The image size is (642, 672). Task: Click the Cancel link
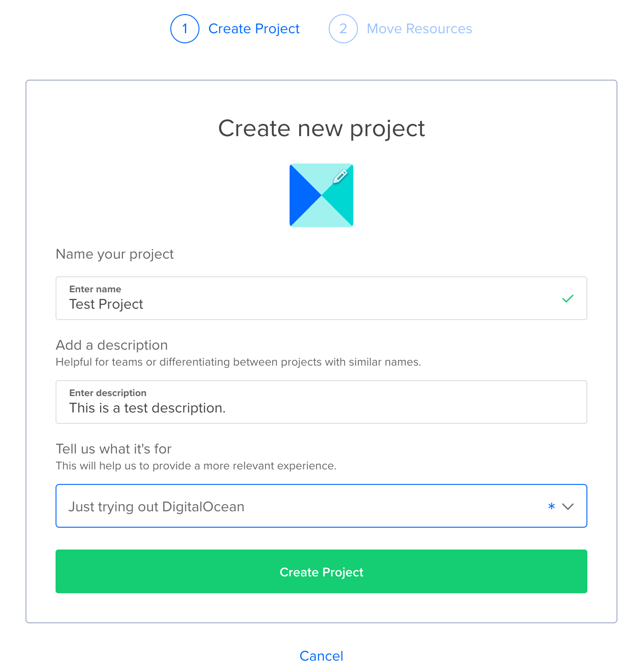tap(321, 656)
